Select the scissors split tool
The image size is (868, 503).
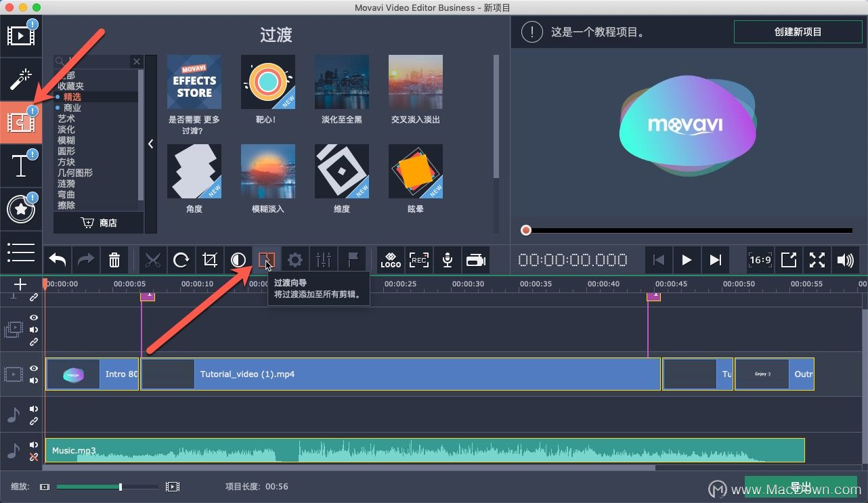[153, 260]
